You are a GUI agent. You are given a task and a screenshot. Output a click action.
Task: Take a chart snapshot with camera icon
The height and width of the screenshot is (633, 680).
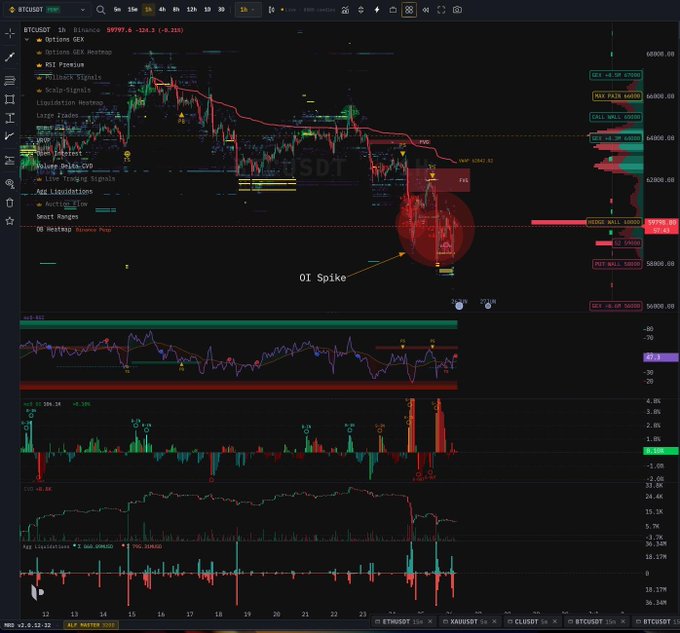[x=457, y=10]
